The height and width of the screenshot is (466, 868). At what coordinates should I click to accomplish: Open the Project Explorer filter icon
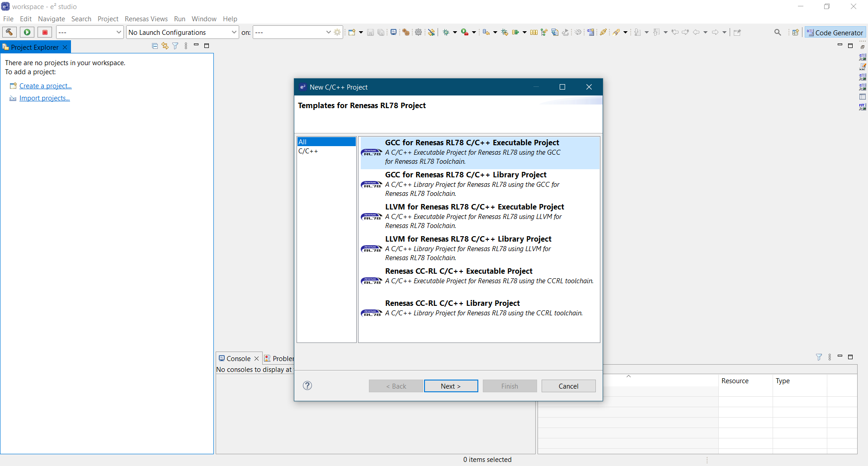tap(175, 46)
